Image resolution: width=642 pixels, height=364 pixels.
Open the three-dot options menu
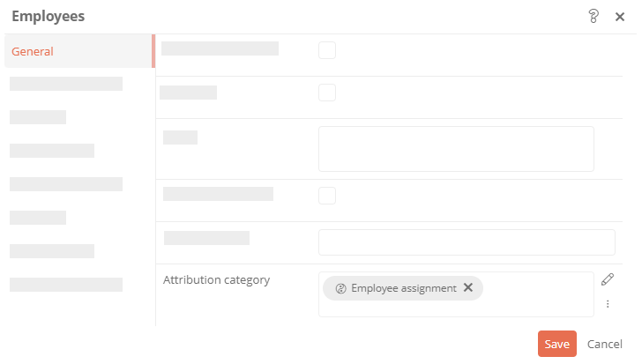pyautogui.click(x=608, y=304)
